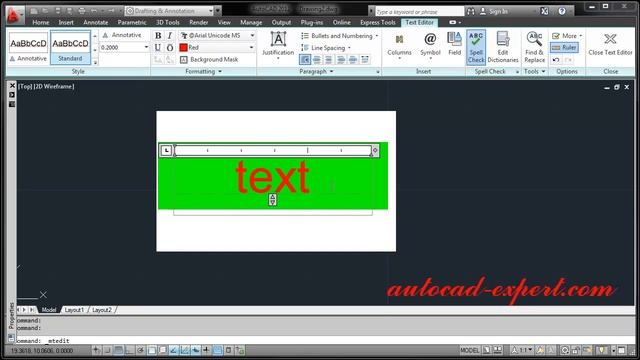Open the Font dropdown Arial Unicode MS

click(218, 36)
